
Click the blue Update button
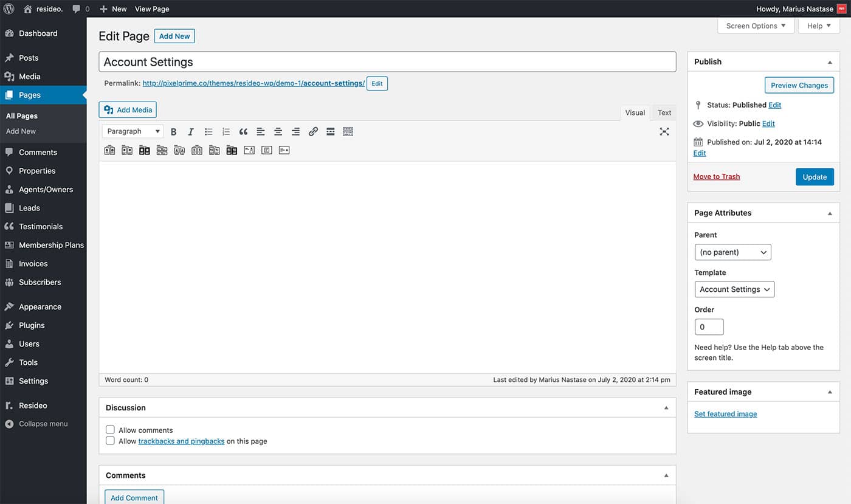tap(815, 177)
